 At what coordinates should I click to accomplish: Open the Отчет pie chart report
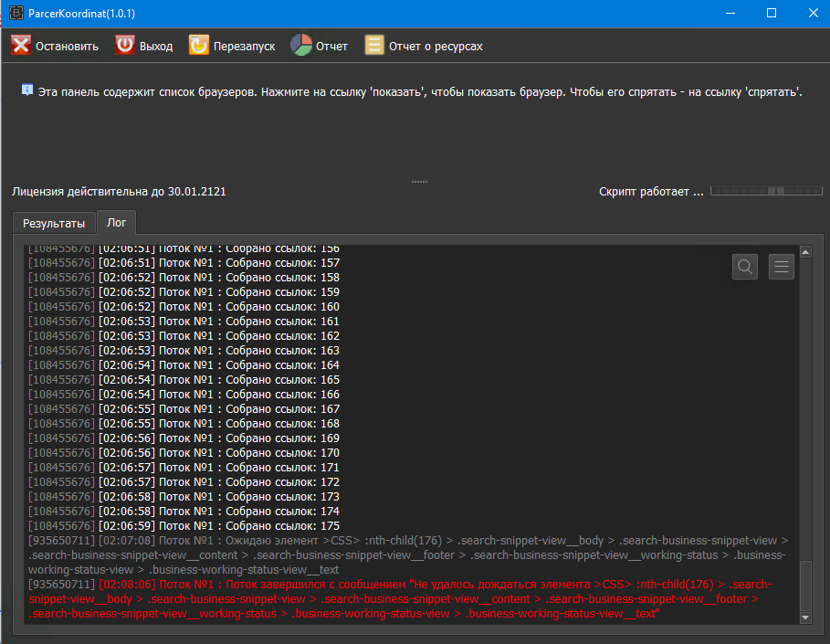click(x=301, y=46)
